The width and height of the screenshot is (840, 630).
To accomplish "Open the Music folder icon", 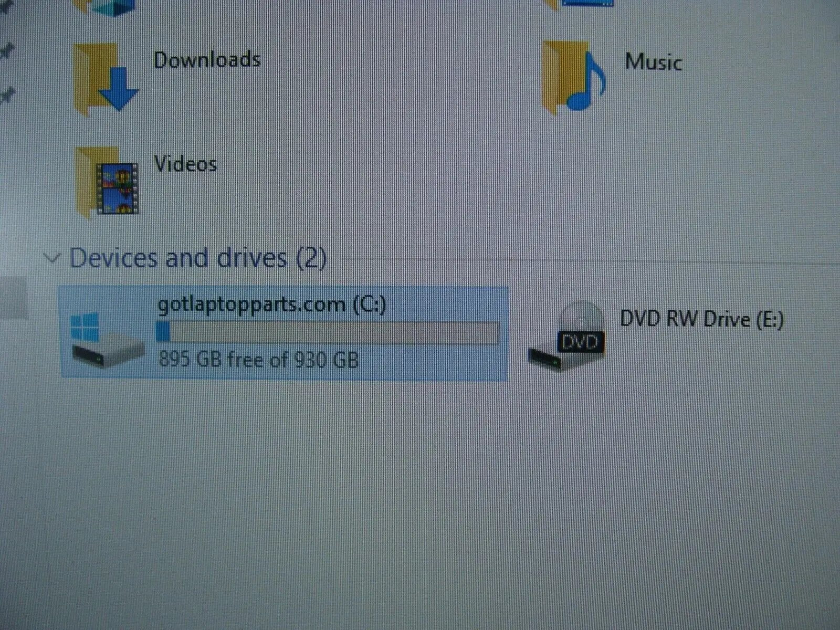I will [574, 78].
